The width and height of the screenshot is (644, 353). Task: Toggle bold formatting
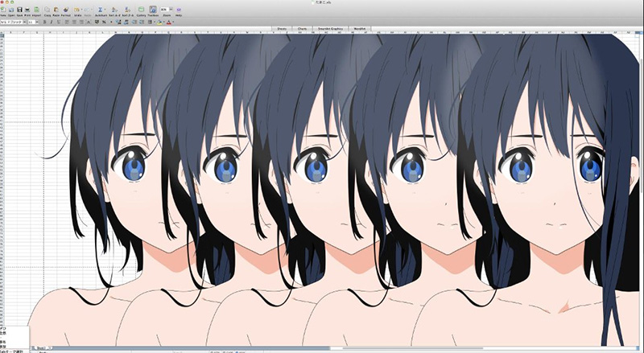(44, 22)
